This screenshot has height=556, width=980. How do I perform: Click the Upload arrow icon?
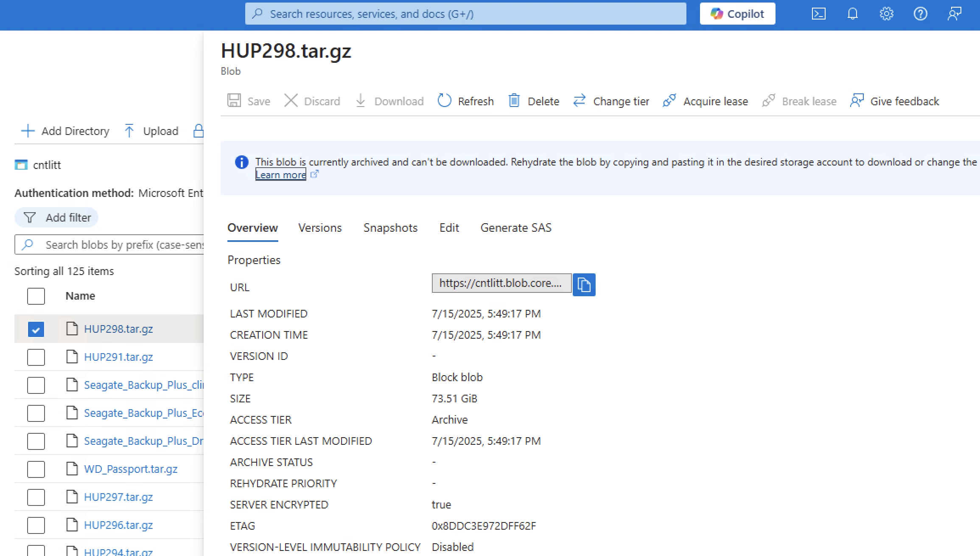[x=129, y=131]
